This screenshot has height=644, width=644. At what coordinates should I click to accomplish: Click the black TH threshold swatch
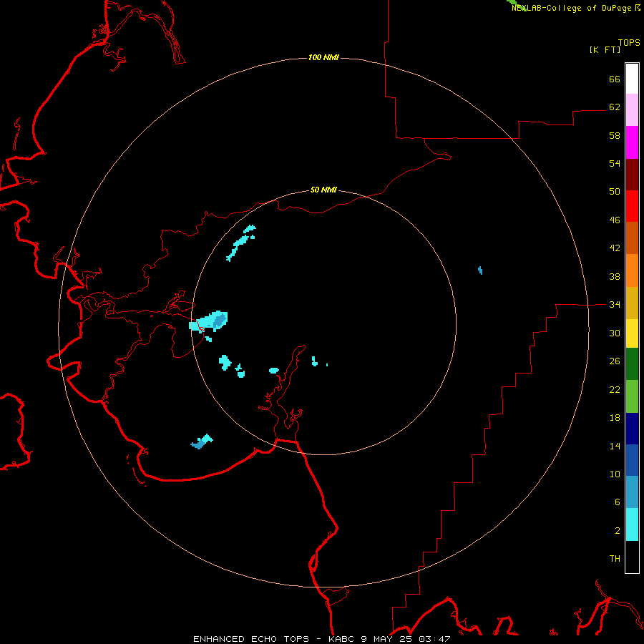coord(632,557)
